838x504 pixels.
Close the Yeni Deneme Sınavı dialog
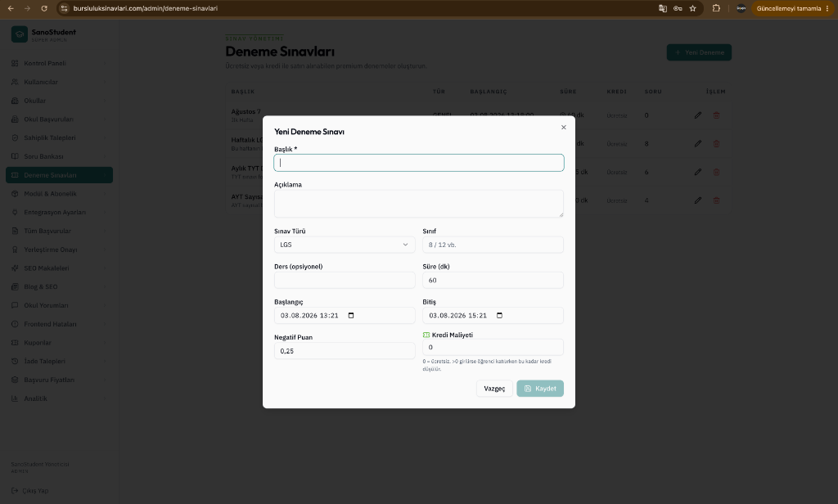tap(563, 127)
